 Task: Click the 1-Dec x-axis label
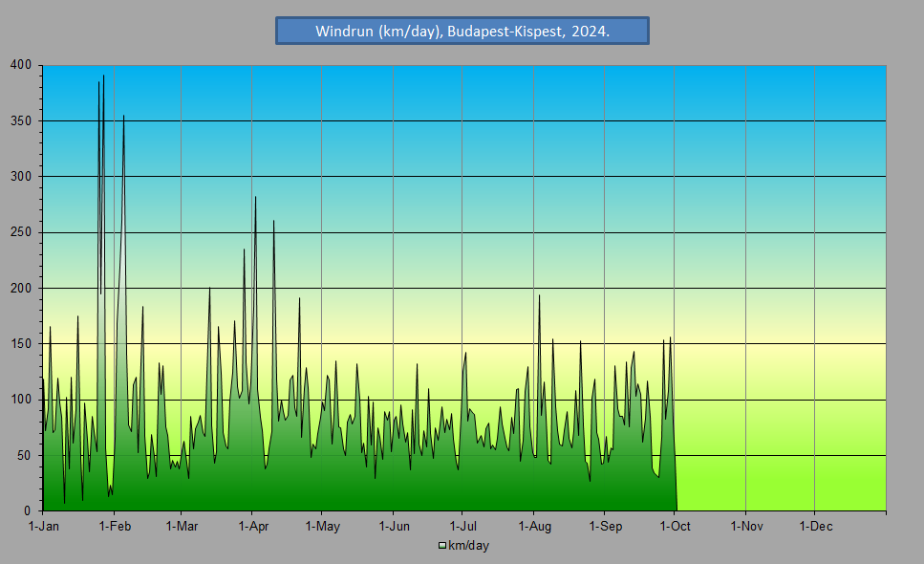pyautogui.click(x=815, y=527)
